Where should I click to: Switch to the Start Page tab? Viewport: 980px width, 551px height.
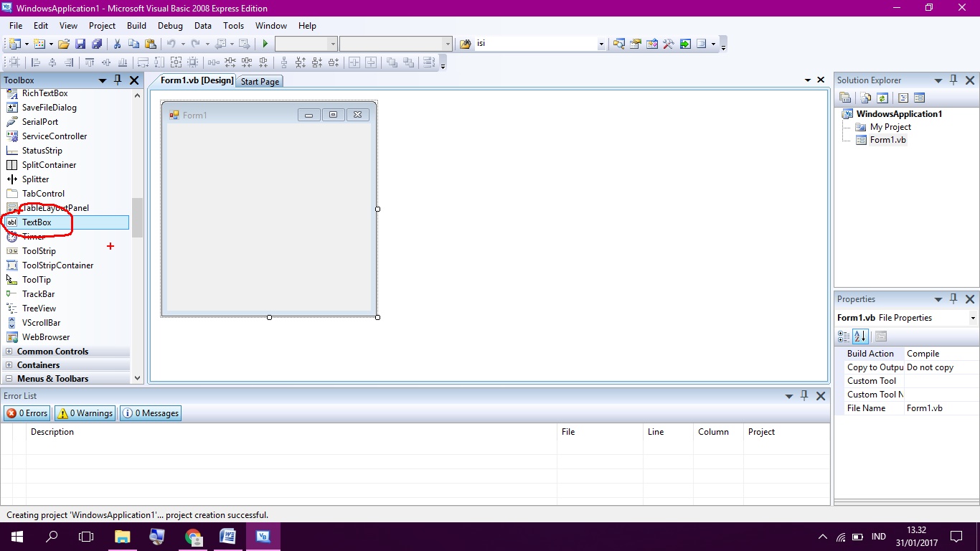tap(260, 81)
